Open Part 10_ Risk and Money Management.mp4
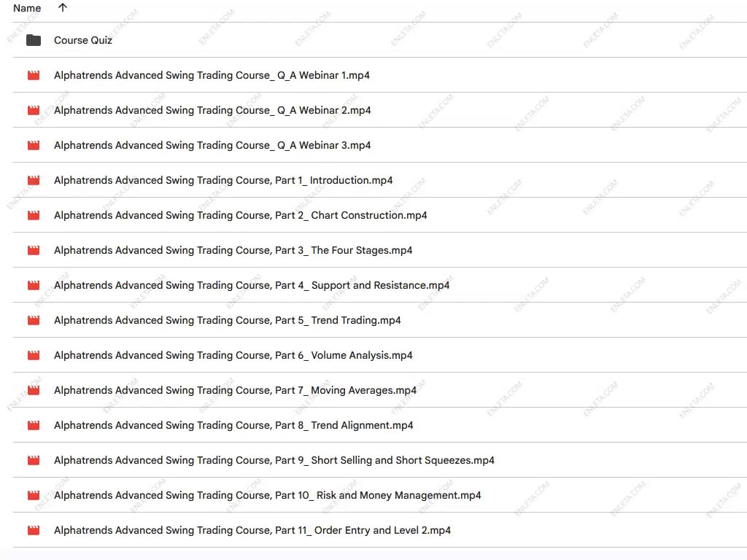This screenshot has height=560, width=747. point(267,495)
